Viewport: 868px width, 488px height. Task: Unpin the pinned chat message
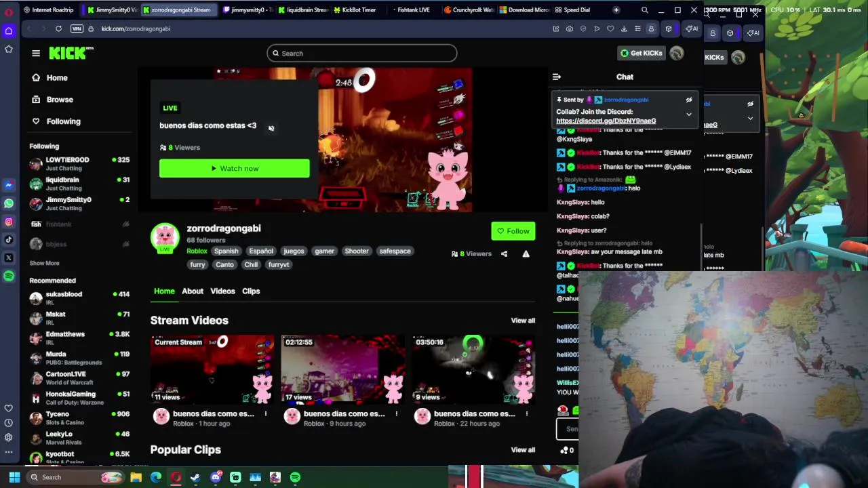pos(689,100)
